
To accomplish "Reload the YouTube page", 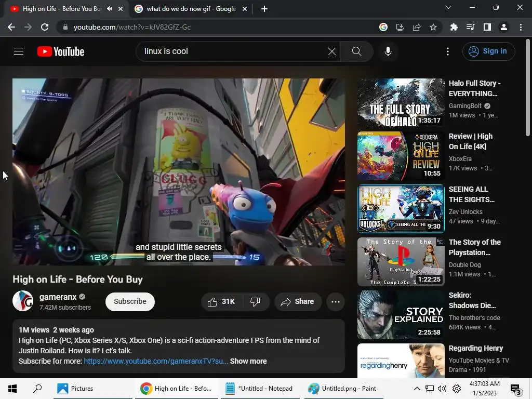I will point(45,27).
